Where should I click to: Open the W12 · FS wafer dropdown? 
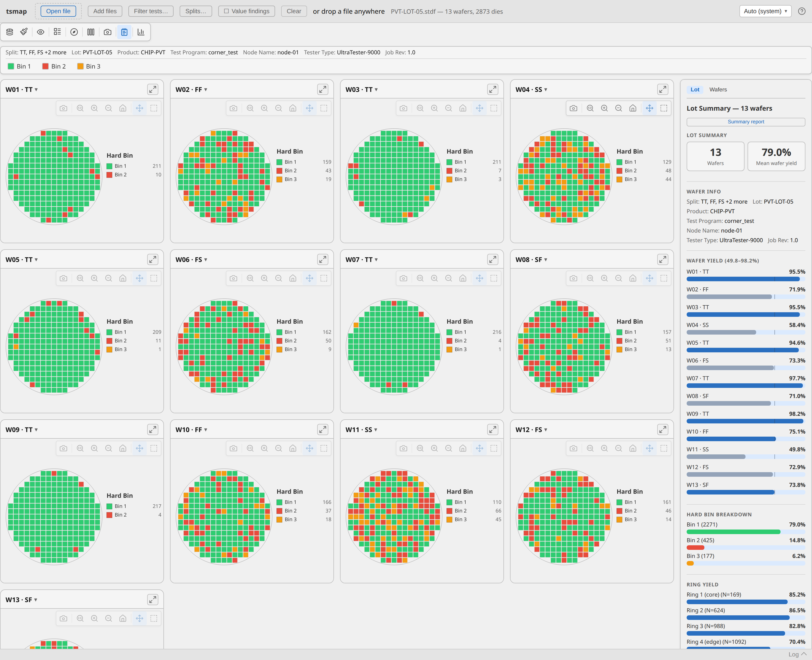[x=532, y=430]
